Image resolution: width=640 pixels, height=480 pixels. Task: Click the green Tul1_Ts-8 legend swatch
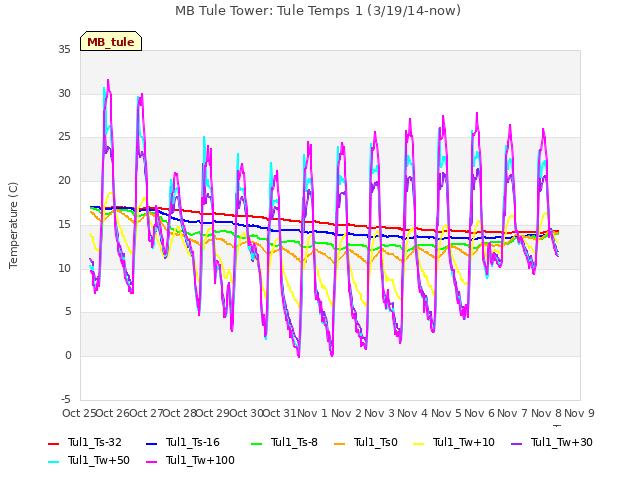256,443
